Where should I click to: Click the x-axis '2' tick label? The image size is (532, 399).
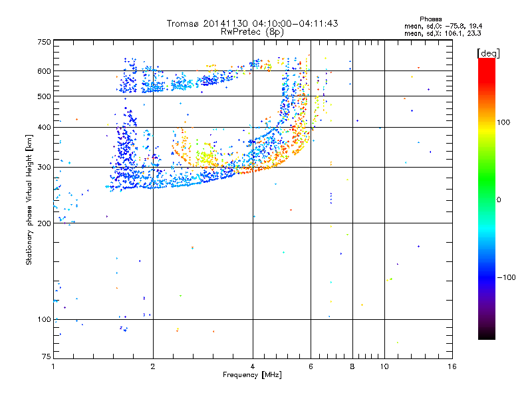[x=153, y=366]
